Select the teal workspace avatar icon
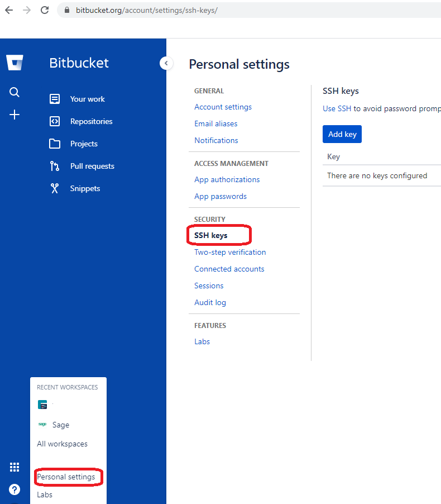This screenshot has width=441, height=504. point(42,405)
